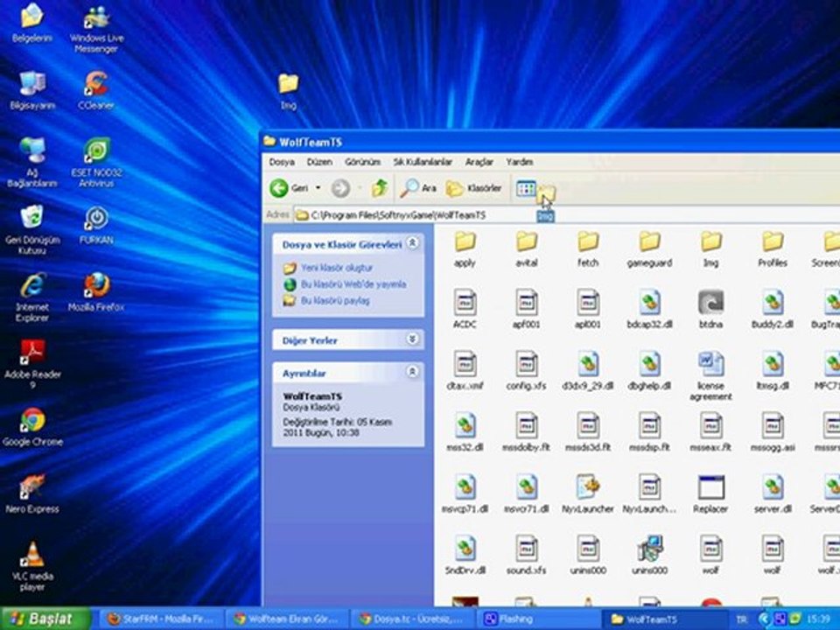Select the avital folder
The height and width of the screenshot is (630, 840).
click(x=527, y=249)
